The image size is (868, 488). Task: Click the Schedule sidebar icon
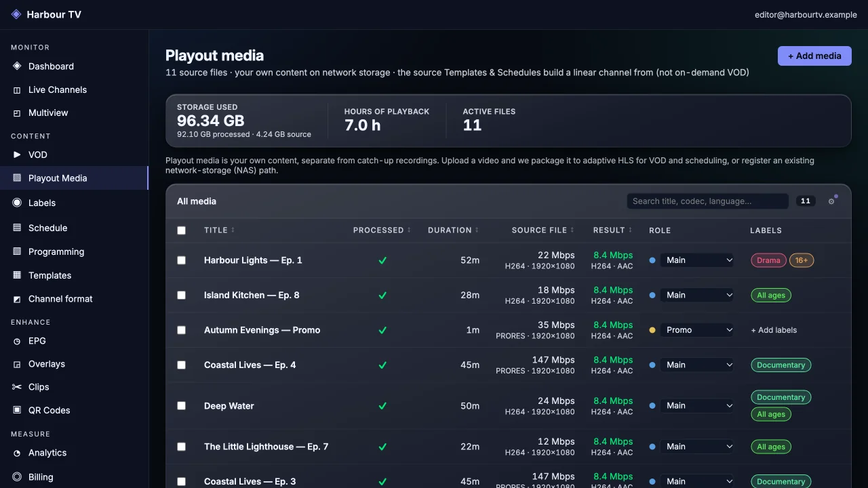(x=17, y=228)
